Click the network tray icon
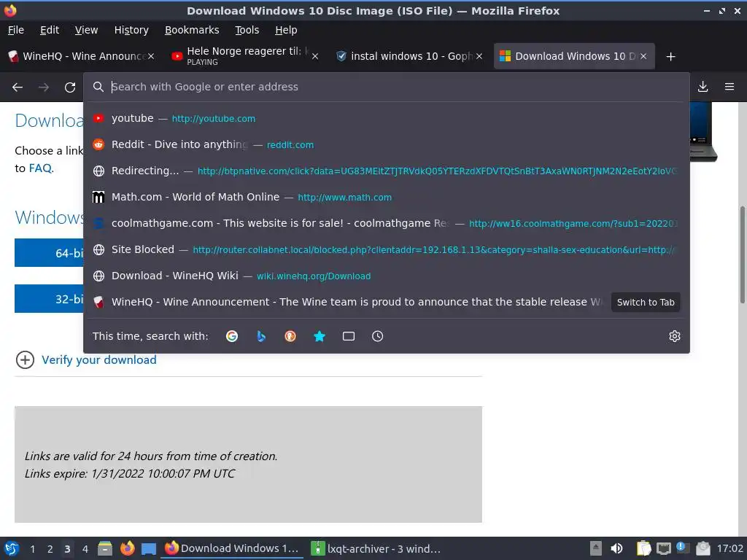The height and width of the screenshot is (560, 747). (664, 548)
